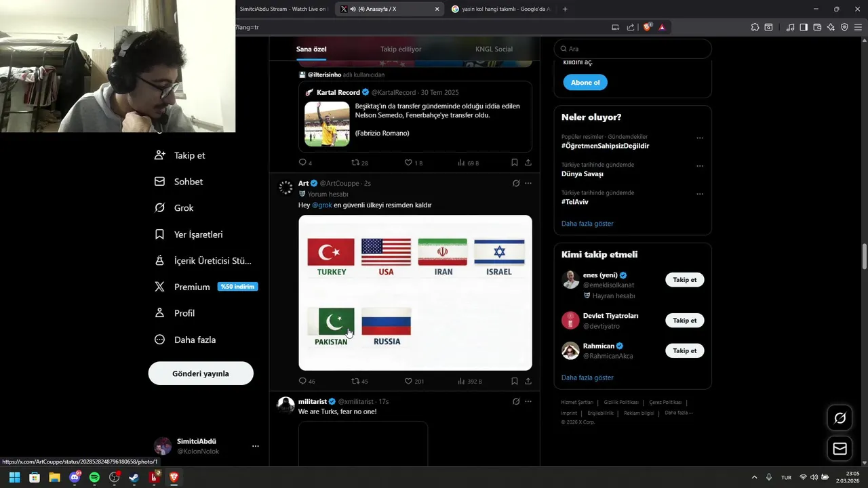This screenshot has height=488, width=868.
Task: Expand options for Dünya Savaşı trend
Action: [x=700, y=166]
